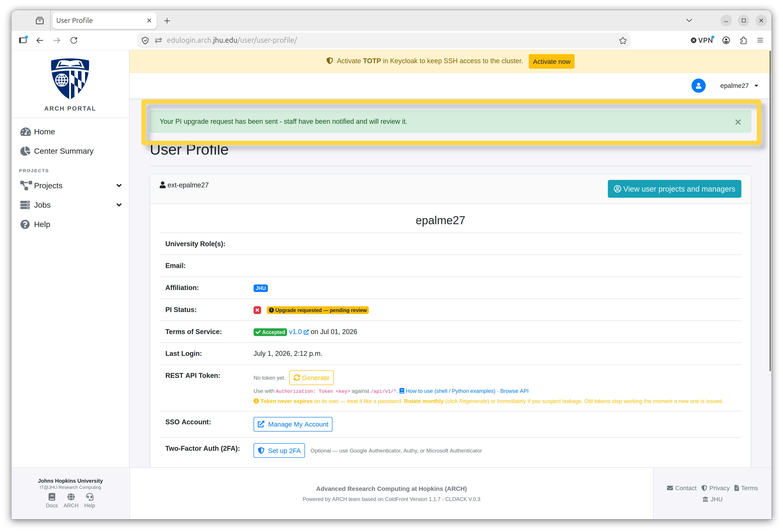Click Upgrade requested pending review badge
The width and height of the screenshot is (783, 532).
[x=317, y=310]
